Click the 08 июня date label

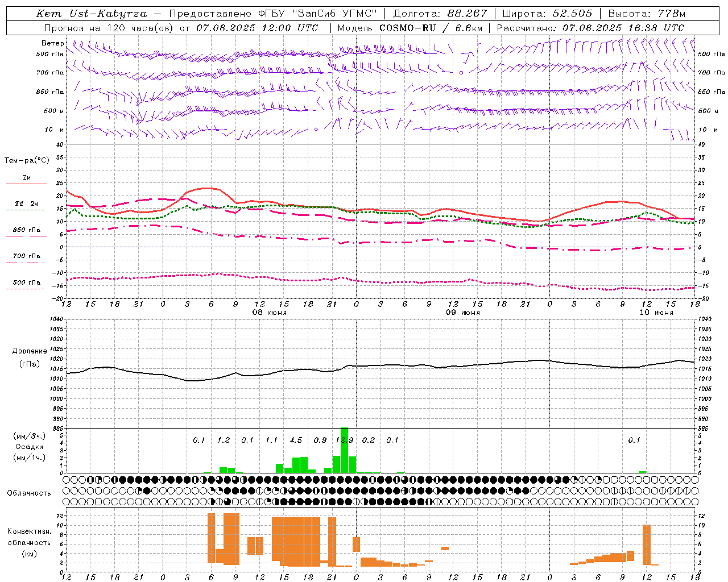pyautogui.click(x=270, y=313)
